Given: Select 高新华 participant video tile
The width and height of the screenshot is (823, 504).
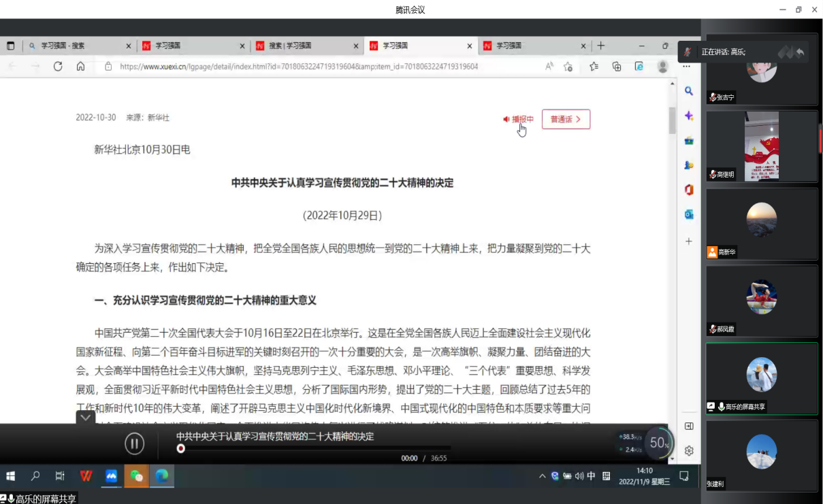Looking at the screenshot, I should tap(761, 224).
